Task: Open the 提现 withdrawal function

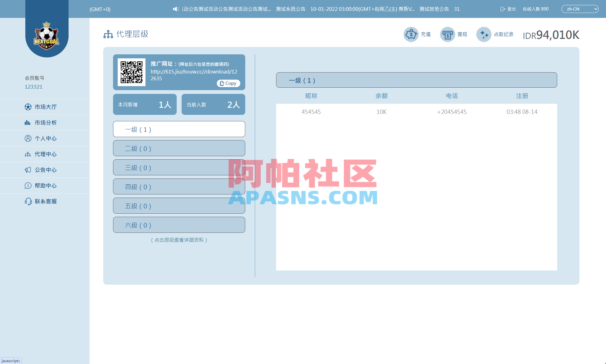Action: (454, 34)
